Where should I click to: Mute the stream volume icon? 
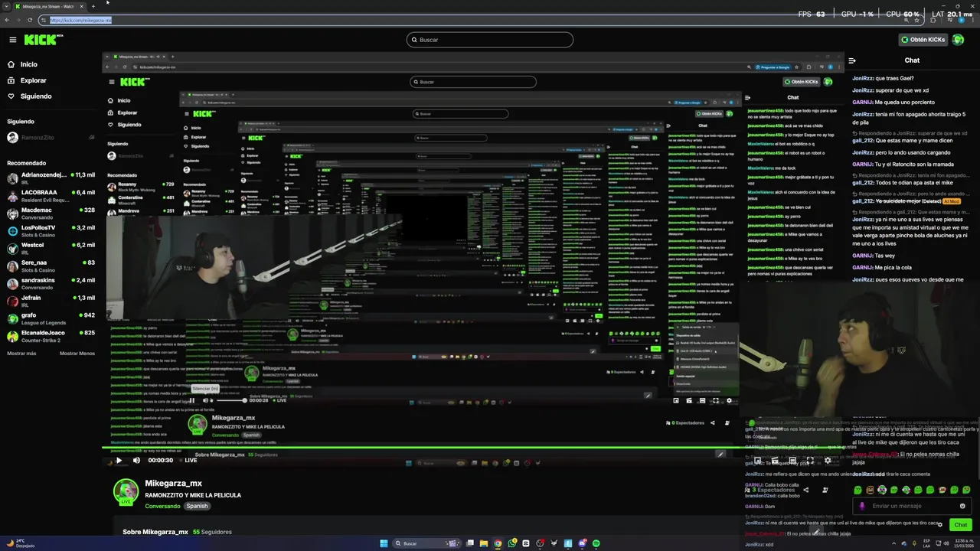(136, 460)
